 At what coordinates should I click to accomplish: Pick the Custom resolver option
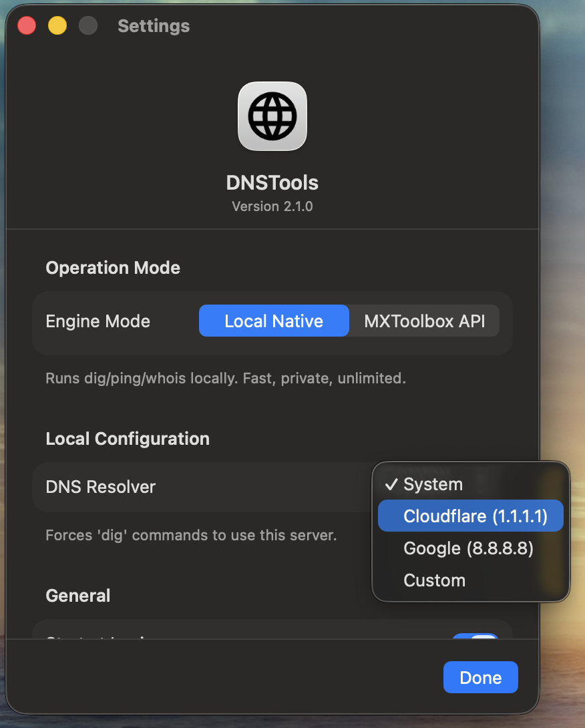pos(434,580)
